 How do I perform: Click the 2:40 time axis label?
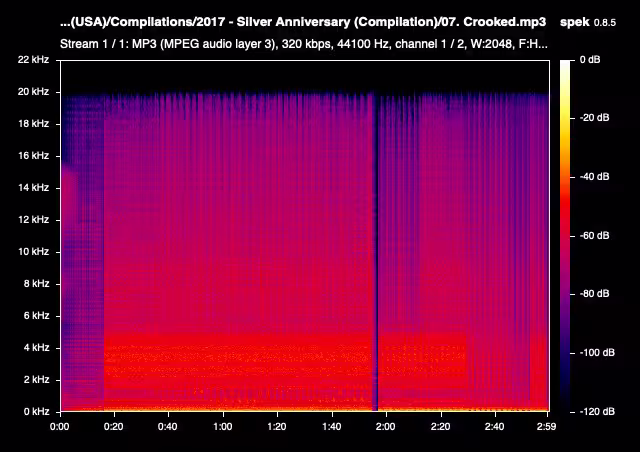pyautogui.click(x=494, y=427)
